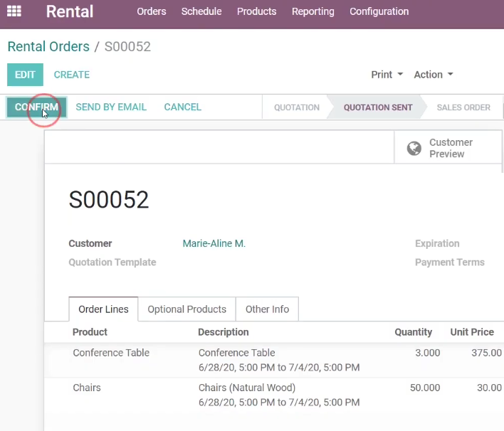Image resolution: width=504 pixels, height=431 pixels.
Task: Open the Products menu
Action: (x=256, y=11)
